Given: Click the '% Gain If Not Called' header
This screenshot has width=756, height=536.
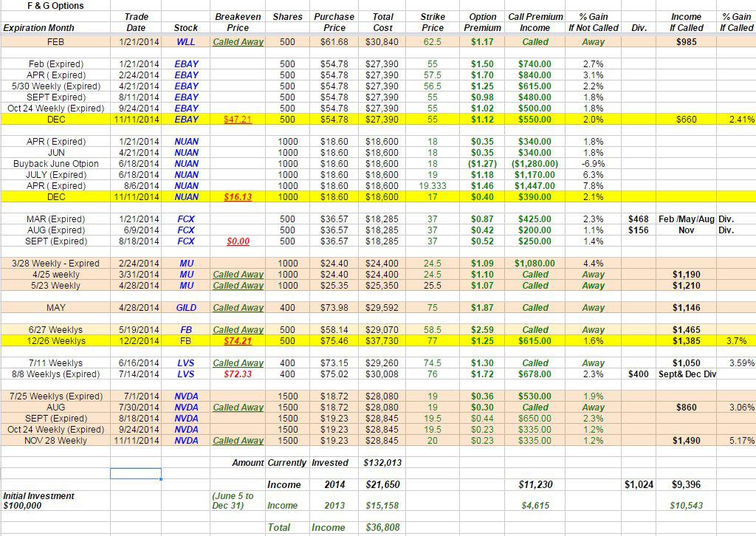Looking at the screenshot, I should coord(593,22).
